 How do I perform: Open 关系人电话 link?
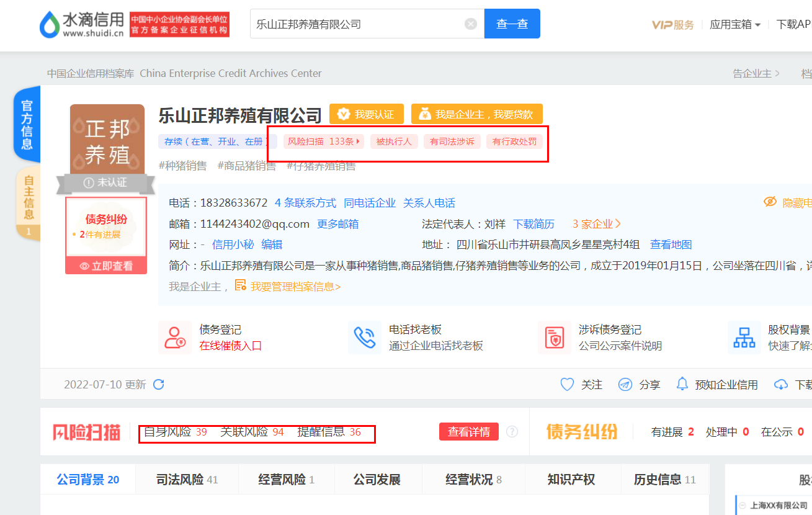[x=429, y=203]
